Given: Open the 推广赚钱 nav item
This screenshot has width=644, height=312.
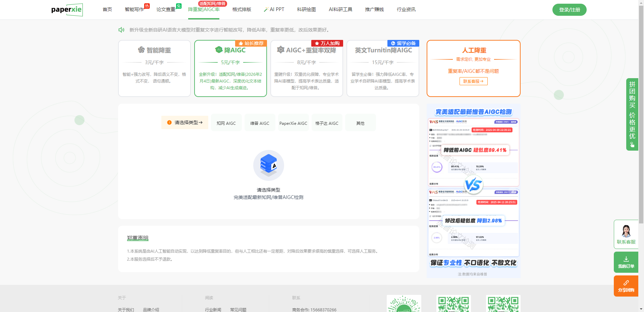Looking at the screenshot, I should pyautogui.click(x=374, y=9).
